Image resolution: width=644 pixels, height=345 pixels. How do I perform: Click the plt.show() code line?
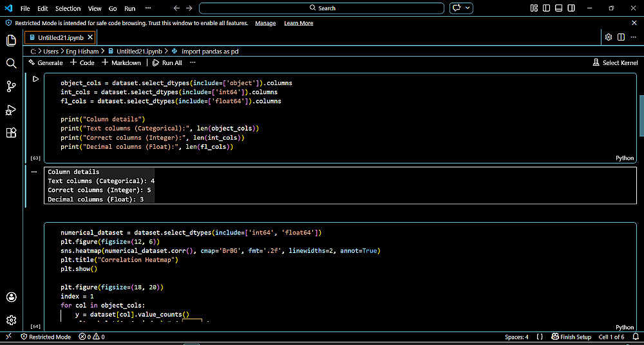[79, 269]
